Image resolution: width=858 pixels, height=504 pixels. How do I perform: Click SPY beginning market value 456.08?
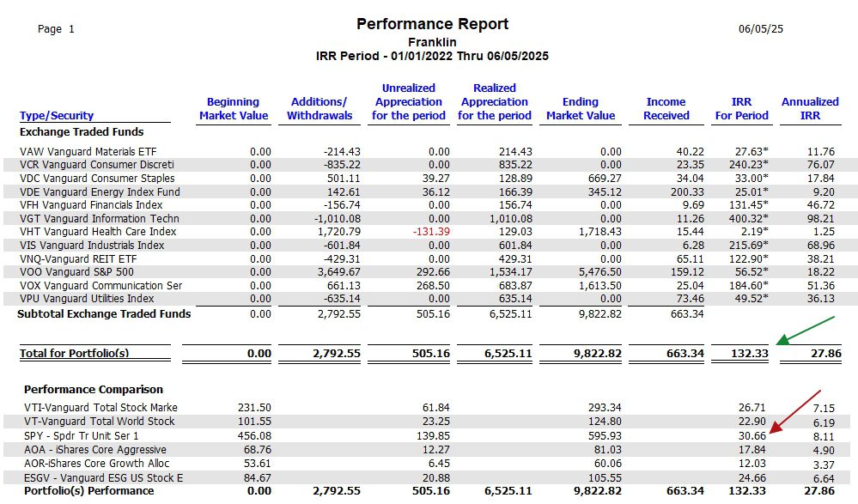coord(254,436)
